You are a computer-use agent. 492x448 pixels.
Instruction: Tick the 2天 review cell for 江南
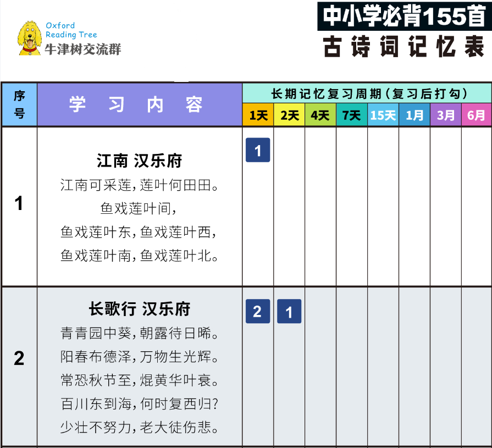pos(289,206)
